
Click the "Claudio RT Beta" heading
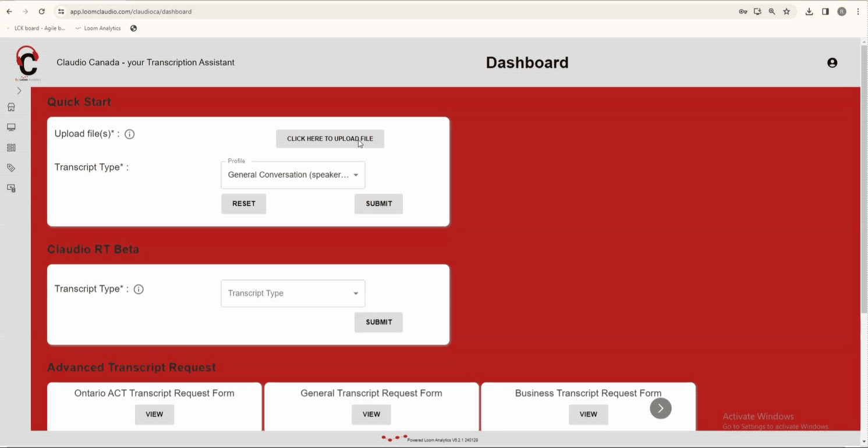(93, 250)
